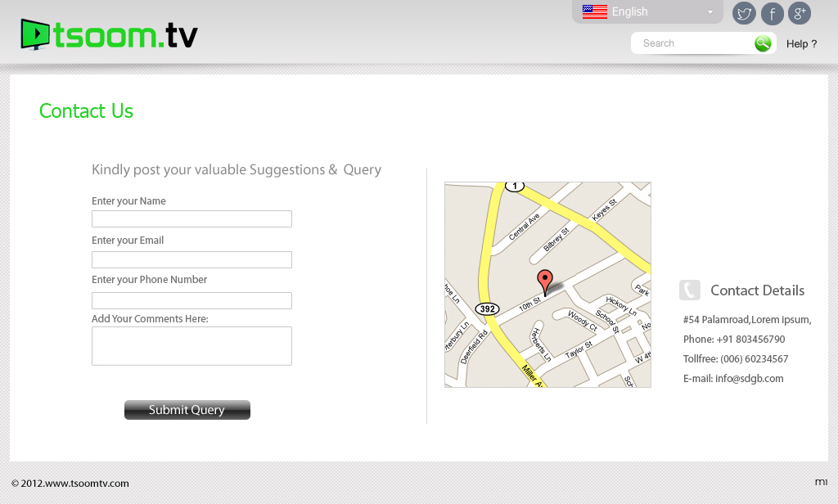
Task: Click the Contact Us heading
Action: click(x=86, y=110)
